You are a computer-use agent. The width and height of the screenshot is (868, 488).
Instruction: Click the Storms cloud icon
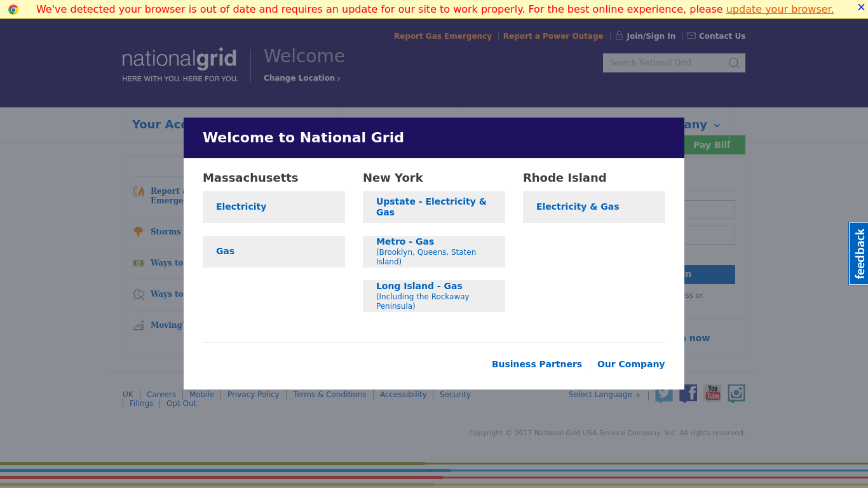[139, 232]
